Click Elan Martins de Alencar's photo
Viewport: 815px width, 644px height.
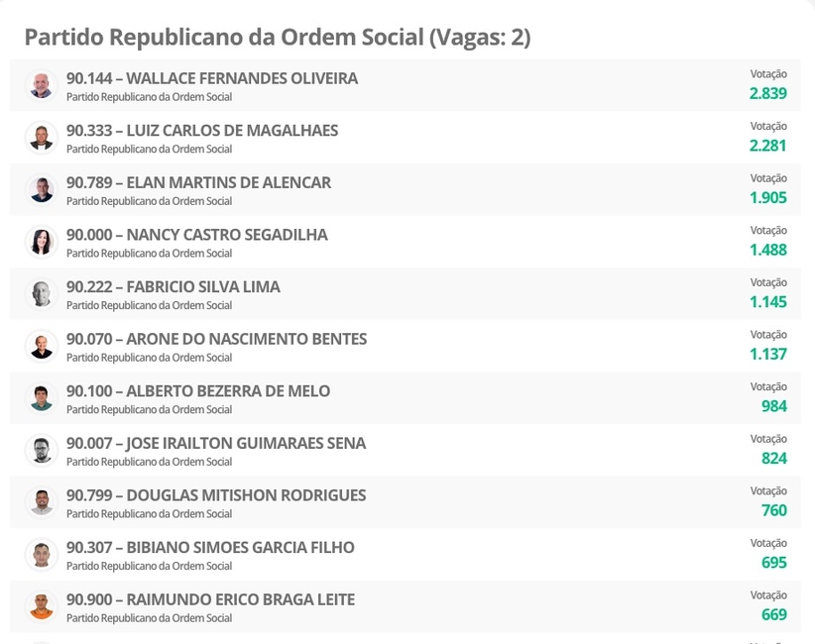(42, 189)
